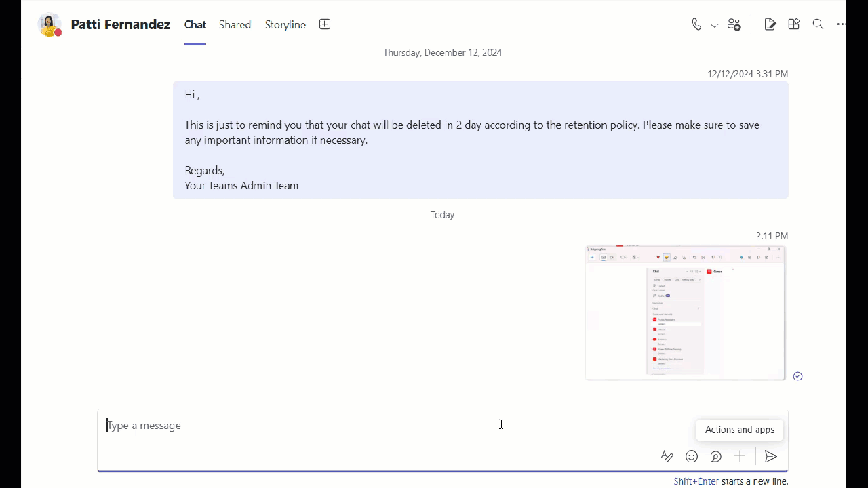
Task: Add people to this chat
Action: pyautogui.click(x=734, y=24)
